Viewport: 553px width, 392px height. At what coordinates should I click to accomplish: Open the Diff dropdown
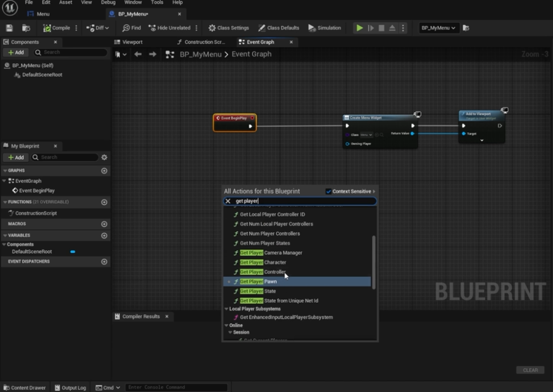click(x=97, y=28)
